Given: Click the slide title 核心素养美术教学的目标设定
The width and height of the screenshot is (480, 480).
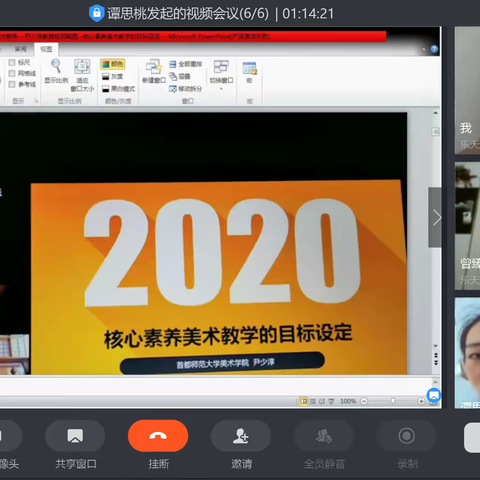Looking at the screenshot, I should click(x=228, y=336).
